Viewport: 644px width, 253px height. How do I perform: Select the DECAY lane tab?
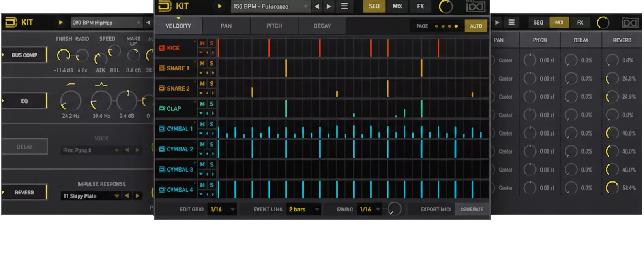(322, 26)
